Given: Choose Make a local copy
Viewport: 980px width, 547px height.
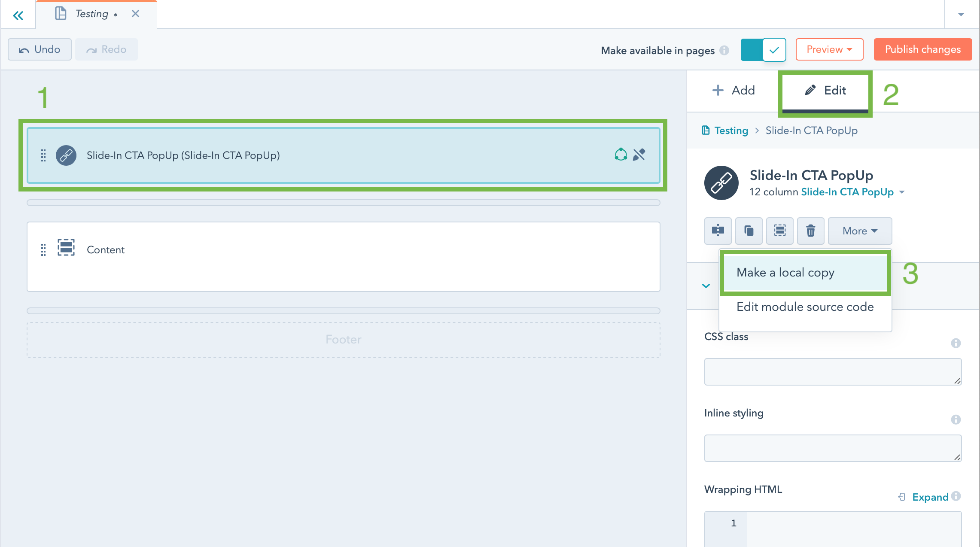Looking at the screenshot, I should click(x=805, y=273).
